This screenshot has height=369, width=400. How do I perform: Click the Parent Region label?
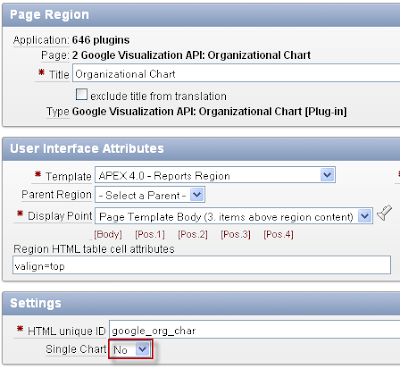coord(56,194)
